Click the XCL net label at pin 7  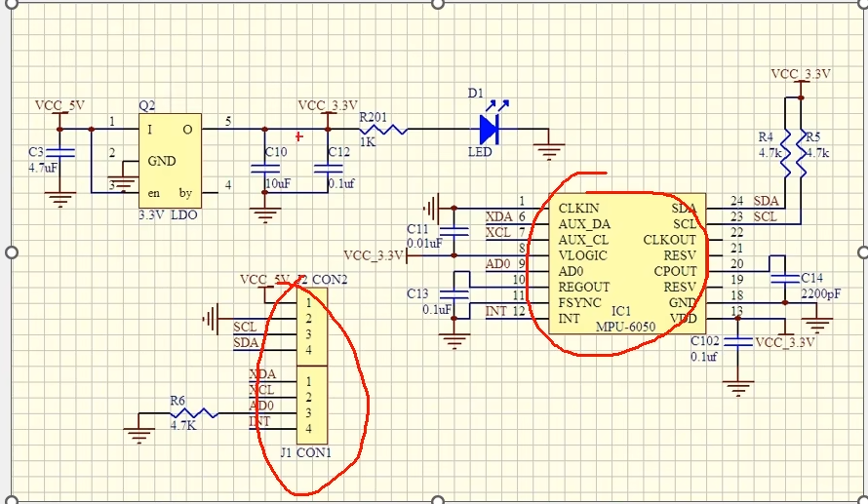point(498,232)
